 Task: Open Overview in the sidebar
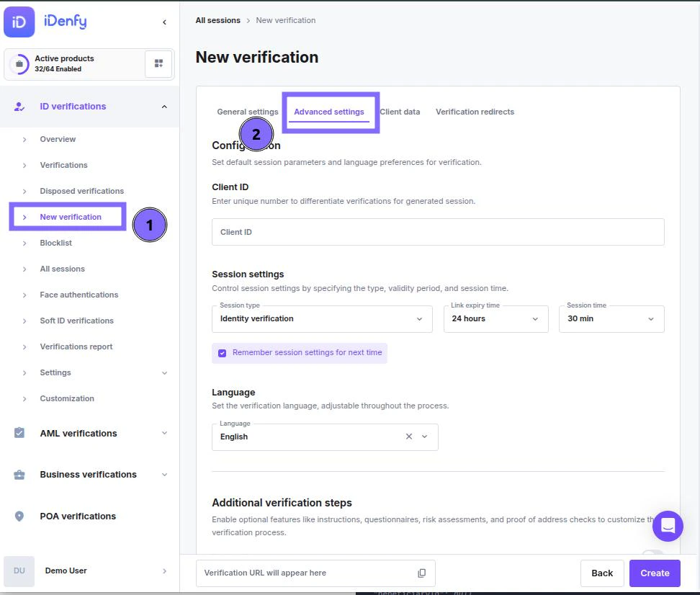(x=58, y=139)
